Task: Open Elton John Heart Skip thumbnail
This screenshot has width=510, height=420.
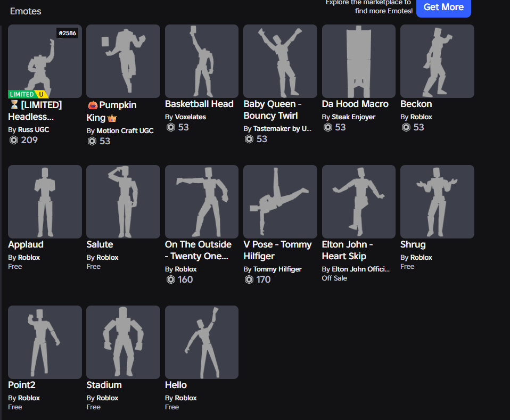Action: [x=359, y=202]
